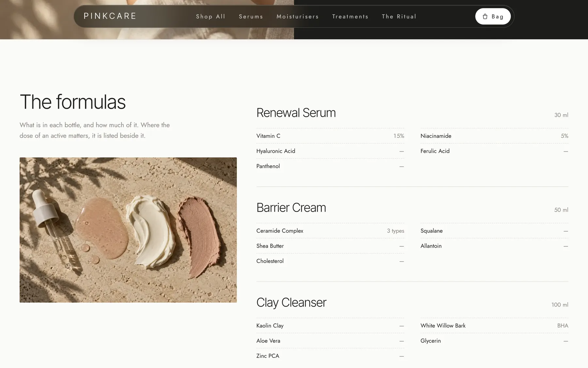The width and height of the screenshot is (588, 368).
Task: Click the 15% Vitamin C dose
Action: [399, 136]
